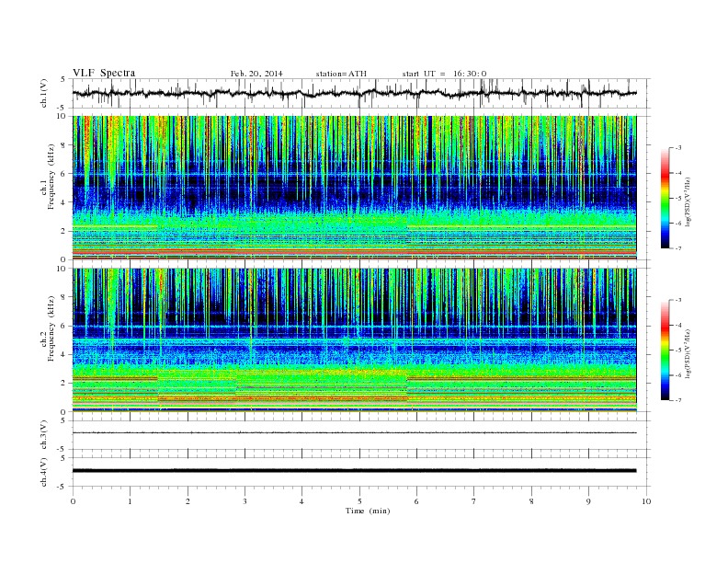Click inside the ch.1 spectrogram panel
728x563 pixels.
click(354, 188)
